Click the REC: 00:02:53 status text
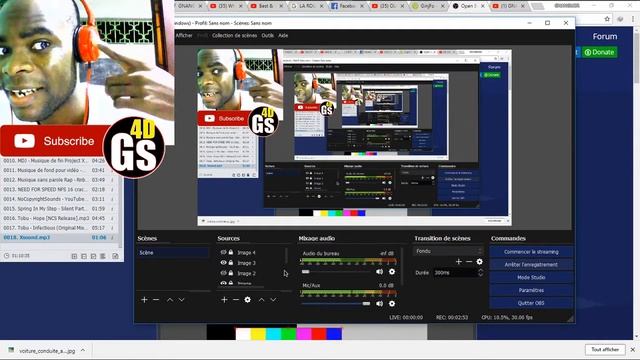This screenshot has width=640, height=360. (452, 318)
